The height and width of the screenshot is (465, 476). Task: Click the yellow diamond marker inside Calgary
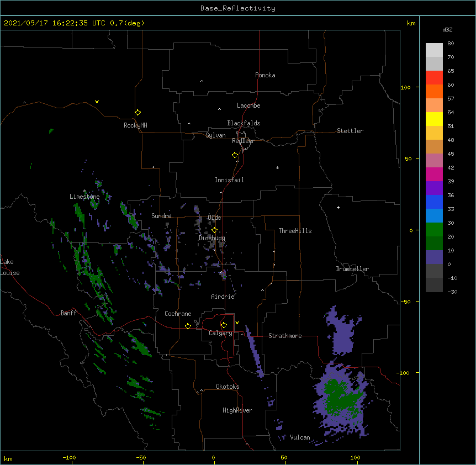(x=224, y=325)
